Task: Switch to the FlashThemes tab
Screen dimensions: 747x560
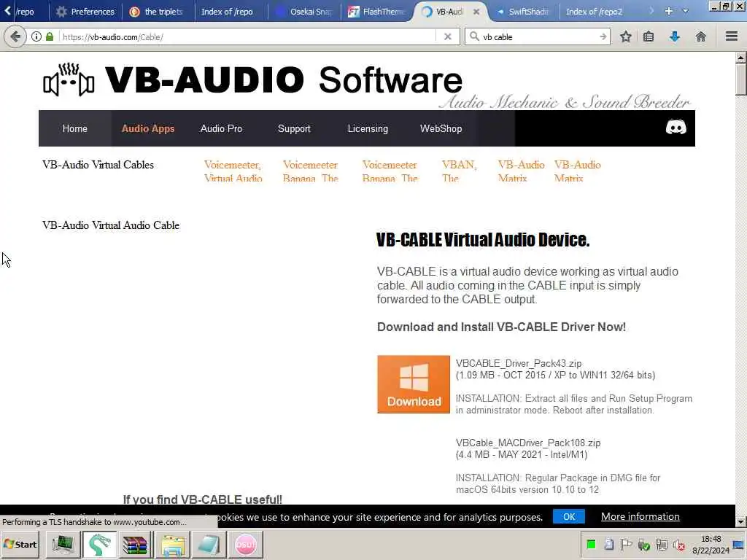Action: (x=377, y=12)
